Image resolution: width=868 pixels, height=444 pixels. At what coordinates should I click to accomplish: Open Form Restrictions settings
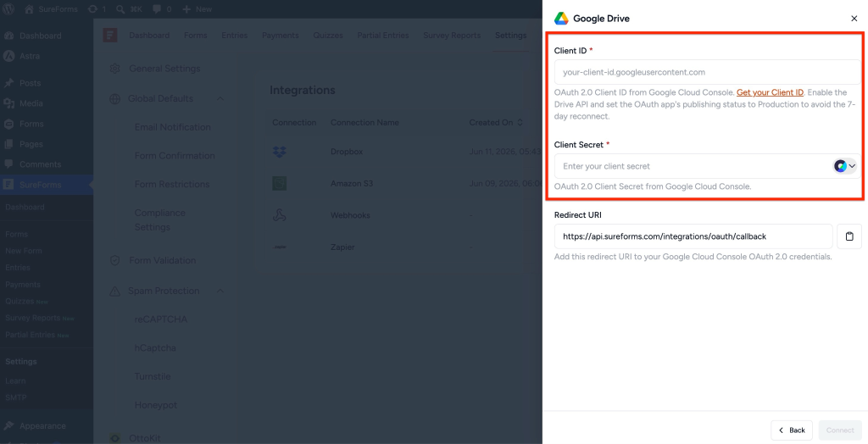pos(172,185)
